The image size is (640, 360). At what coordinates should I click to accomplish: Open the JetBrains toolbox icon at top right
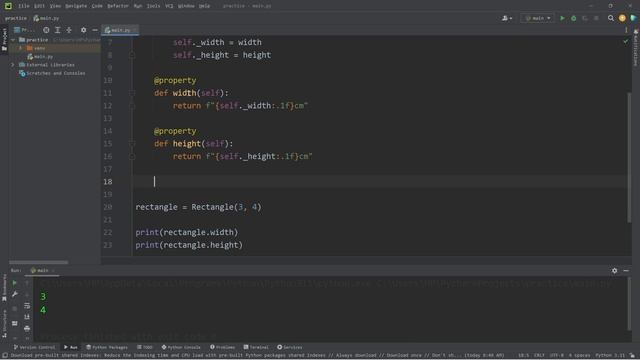pos(633,18)
